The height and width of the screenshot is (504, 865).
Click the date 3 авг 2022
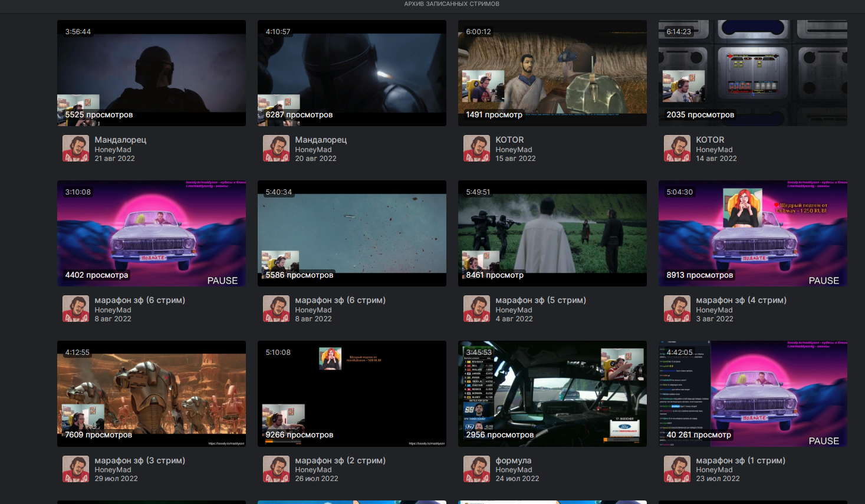tap(714, 319)
